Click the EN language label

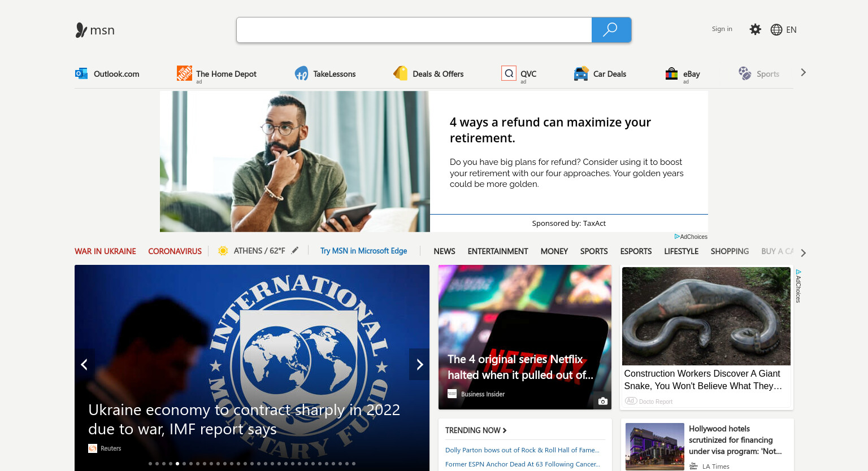pos(791,30)
